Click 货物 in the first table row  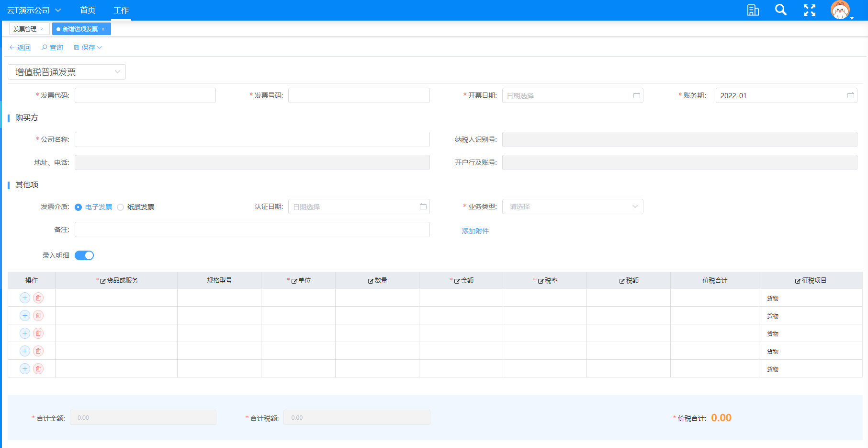pyautogui.click(x=773, y=299)
